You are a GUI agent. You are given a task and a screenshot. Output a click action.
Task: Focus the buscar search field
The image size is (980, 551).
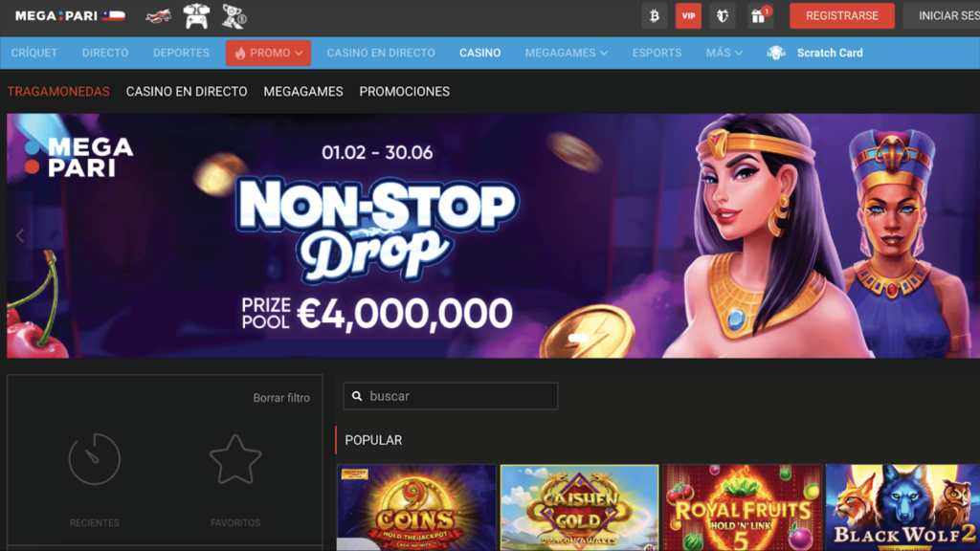[451, 396]
